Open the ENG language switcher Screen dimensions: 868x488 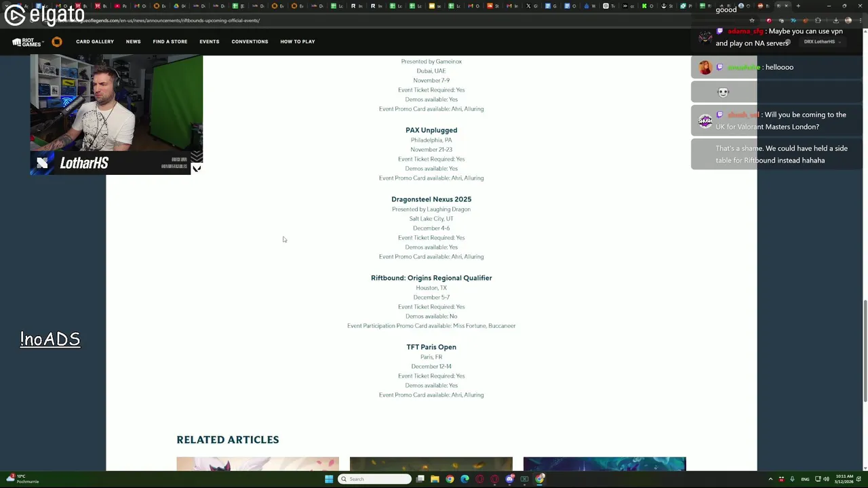coord(805,479)
